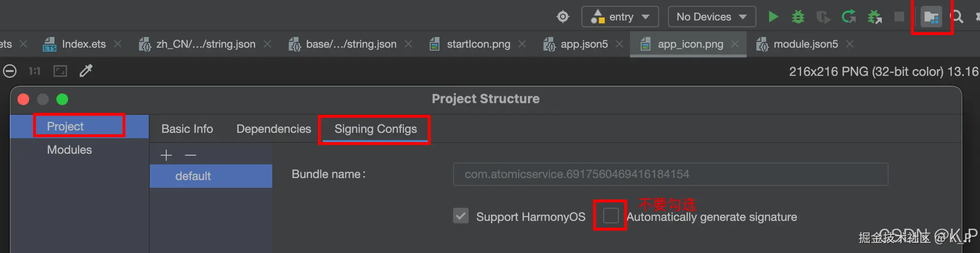
Task: Open the entry module dropdown
Action: click(620, 17)
